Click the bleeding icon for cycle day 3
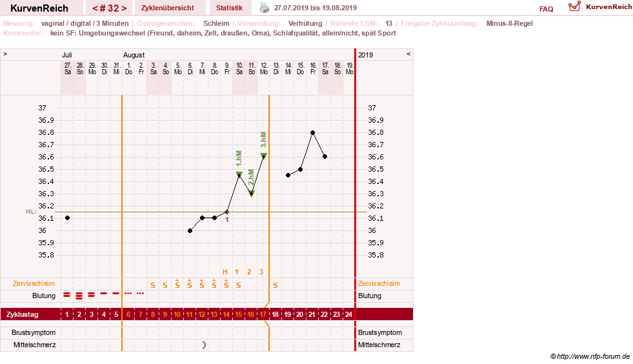Viewport: 633px width, 364px height. pos(91,295)
